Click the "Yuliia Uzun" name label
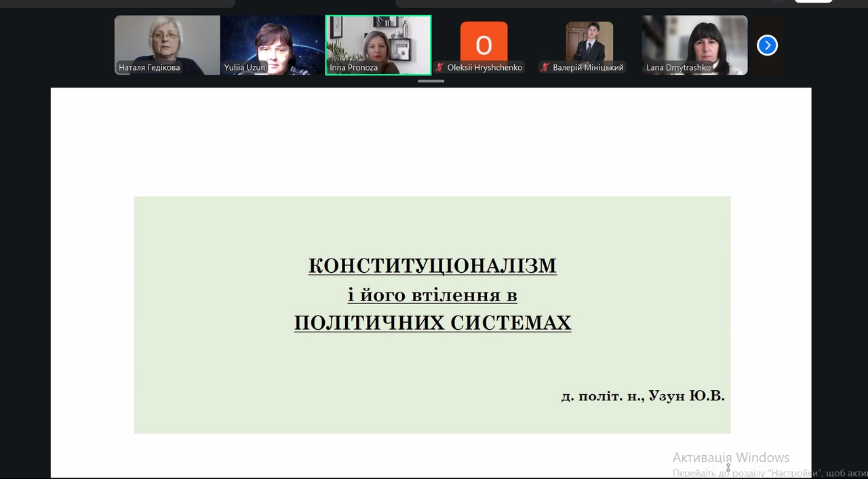 245,68
